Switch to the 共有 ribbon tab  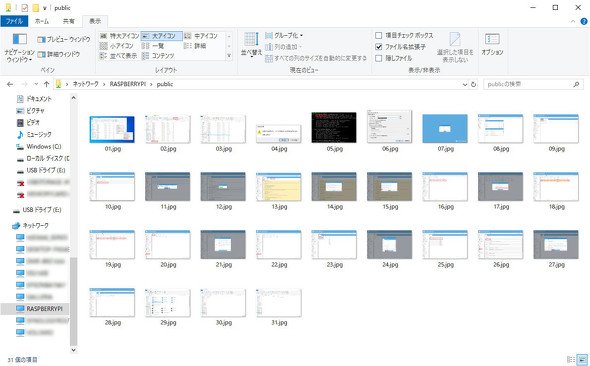pos(68,21)
